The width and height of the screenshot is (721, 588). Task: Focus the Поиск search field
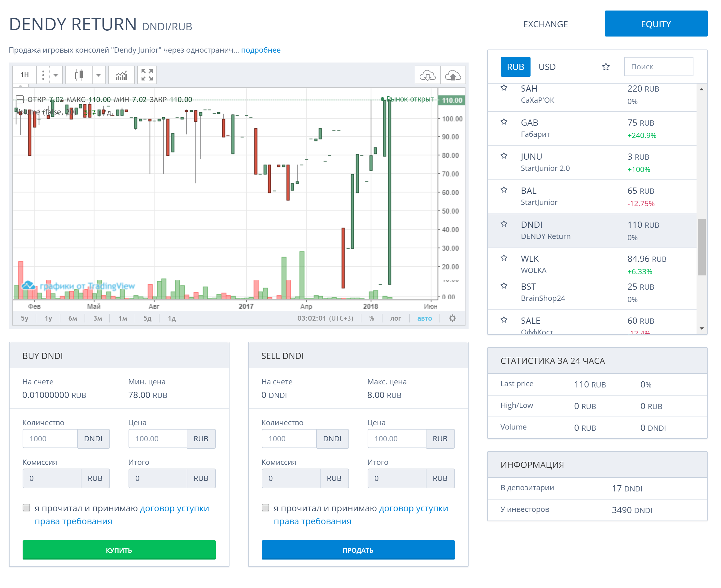coord(659,67)
